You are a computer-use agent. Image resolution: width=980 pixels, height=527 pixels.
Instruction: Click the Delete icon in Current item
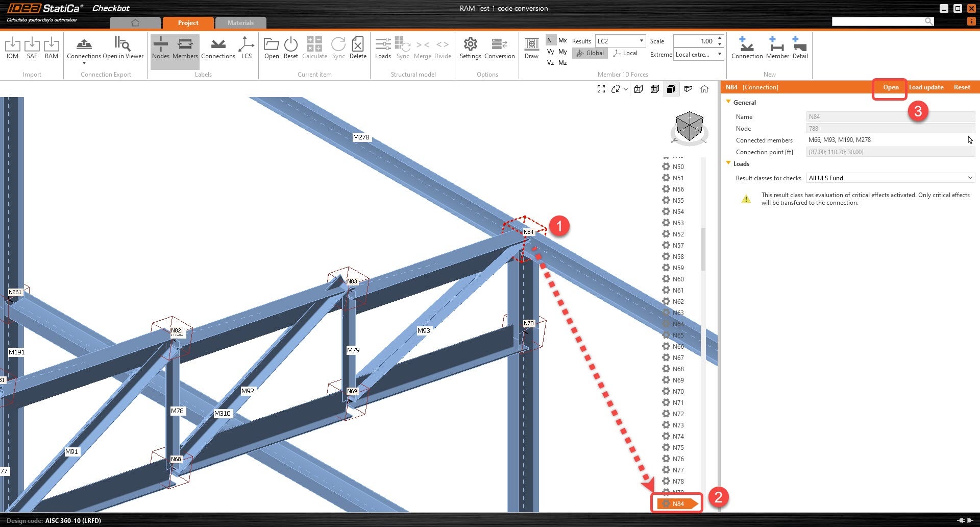pos(358,49)
